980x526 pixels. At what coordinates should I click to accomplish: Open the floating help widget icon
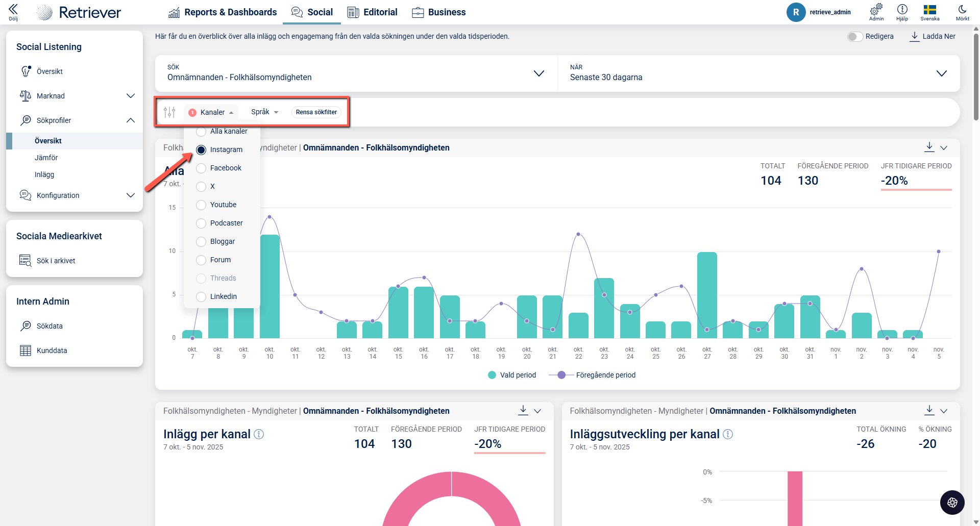(x=952, y=503)
